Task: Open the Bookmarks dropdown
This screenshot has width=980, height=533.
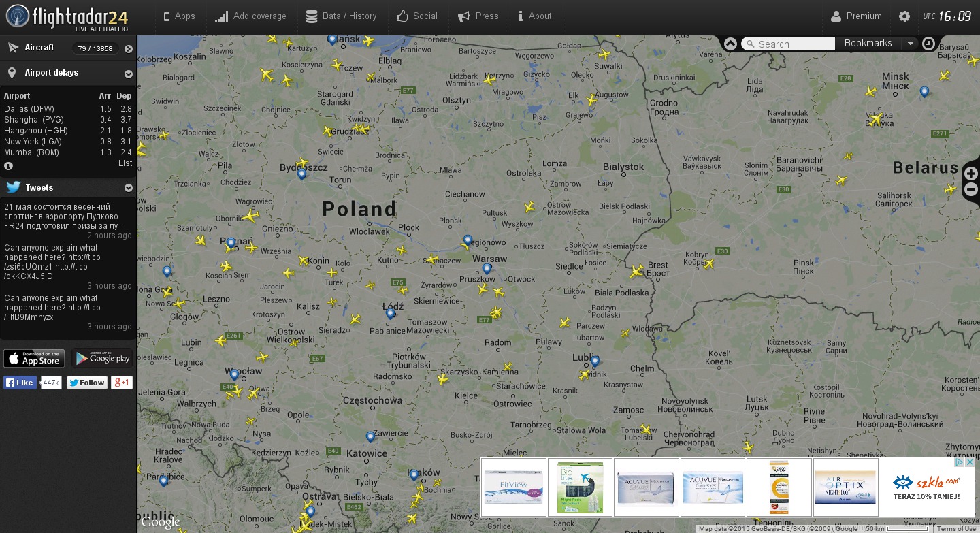Action: tap(910, 44)
